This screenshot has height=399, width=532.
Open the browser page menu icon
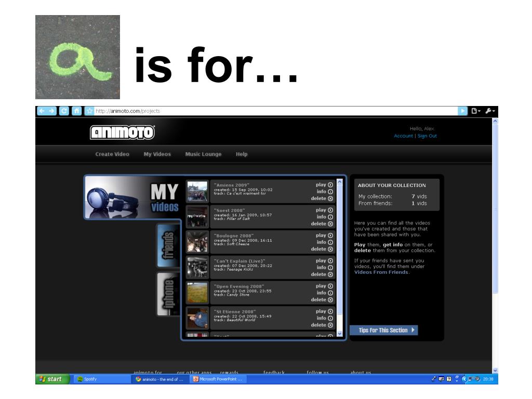476,111
